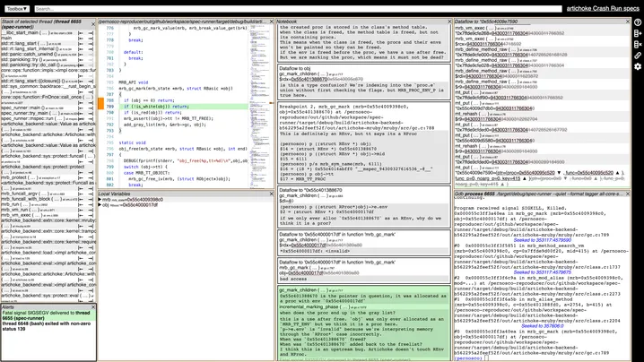Select Breakpoint 2, mrb_gc_mark notebook entry
The height and width of the screenshot is (362, 644).
(364, 142)
